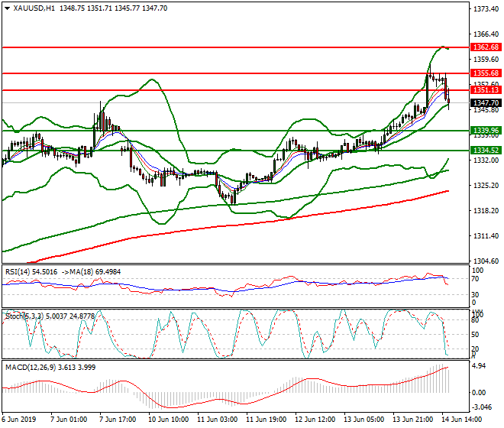Click the 1318.20 price scale value
This screenshot has width=504, height=428.
tap(486, 211)
